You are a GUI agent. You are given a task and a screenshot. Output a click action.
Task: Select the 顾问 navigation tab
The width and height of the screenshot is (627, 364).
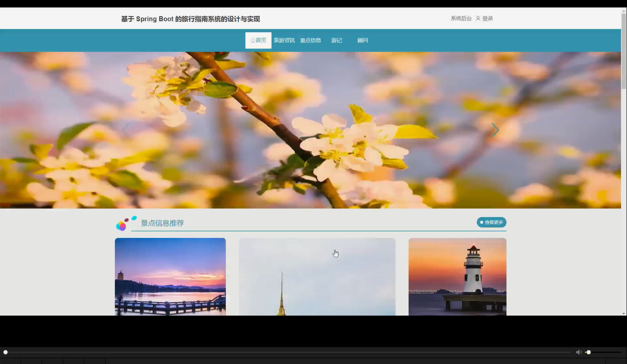(363, 40)
